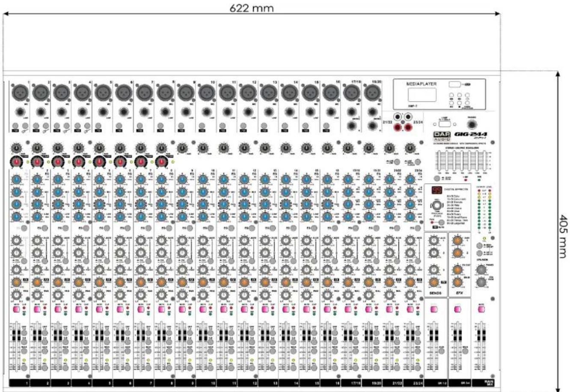Click the 622 mm width dimension label
This screenshot has height=392, width=570.
(252, 7)
